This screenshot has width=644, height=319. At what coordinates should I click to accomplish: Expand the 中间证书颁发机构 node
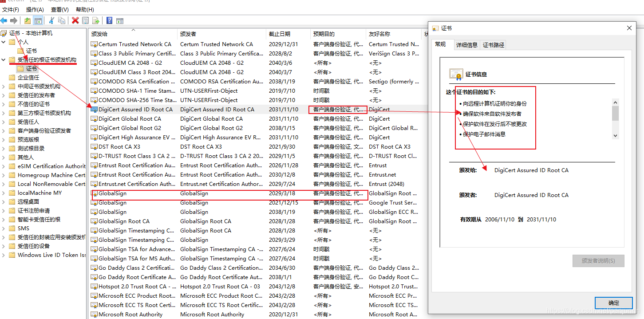pyautogui.click(x=4, y=87)
